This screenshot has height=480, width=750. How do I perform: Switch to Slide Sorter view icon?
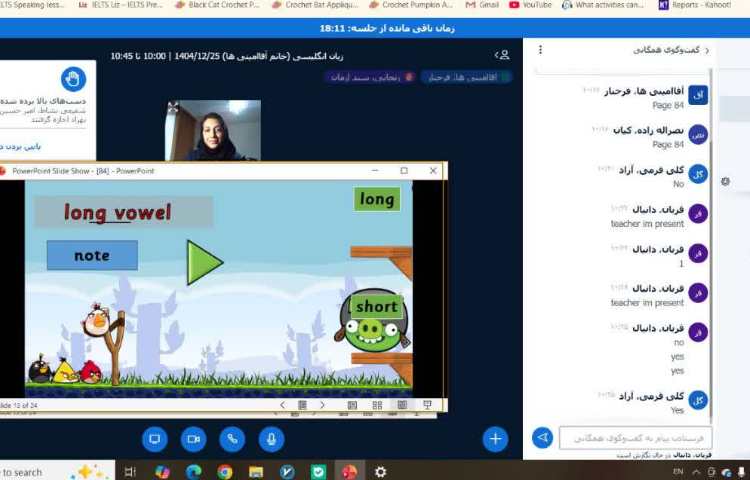click(x=377, y=405)
